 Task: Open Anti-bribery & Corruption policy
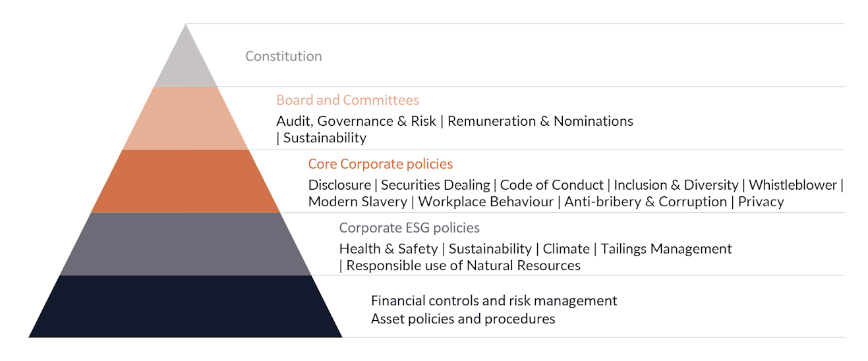tap(645, 202)
